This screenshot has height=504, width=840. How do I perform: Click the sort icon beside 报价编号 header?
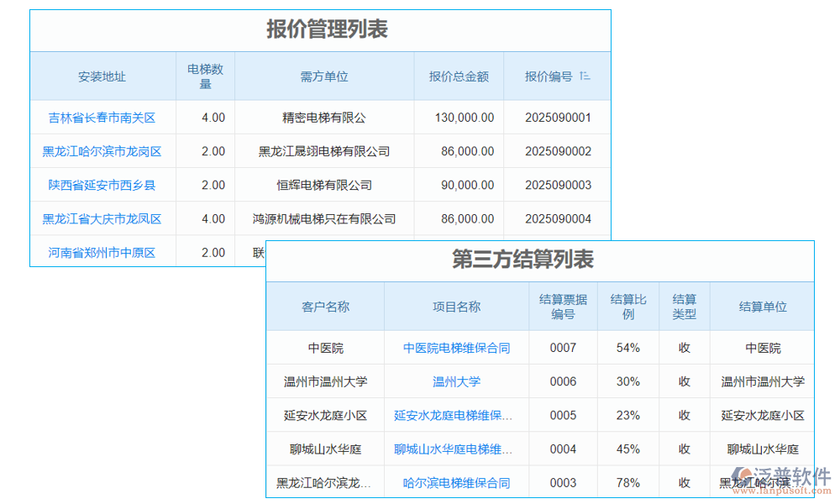584,76
